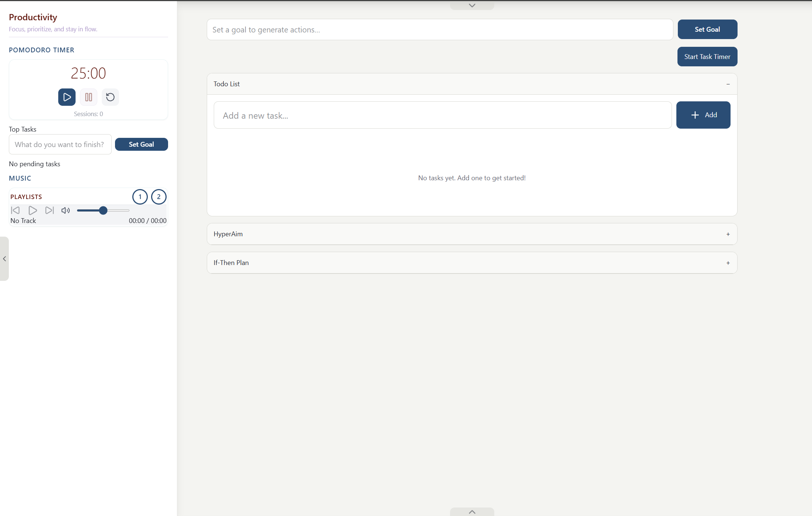Skip to next music track
The image size is (812, 516).
pyautogui.click(x=49, y=210)
